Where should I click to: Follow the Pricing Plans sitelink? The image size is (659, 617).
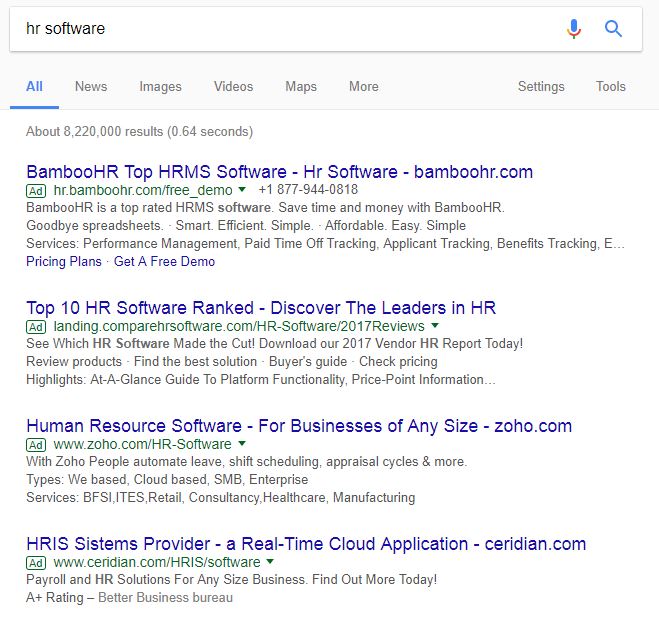click(x=64, y=261)
